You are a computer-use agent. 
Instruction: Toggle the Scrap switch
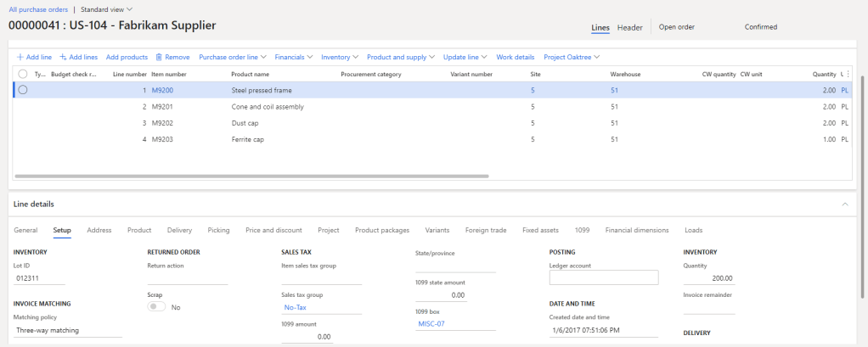click(x=156, y=306)
